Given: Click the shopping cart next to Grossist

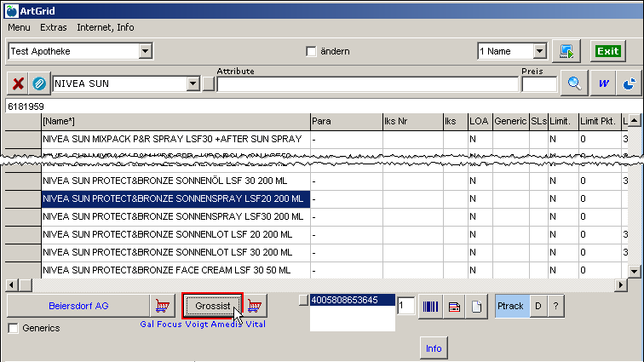Looking at the screenshot, I should click(254, 306).
